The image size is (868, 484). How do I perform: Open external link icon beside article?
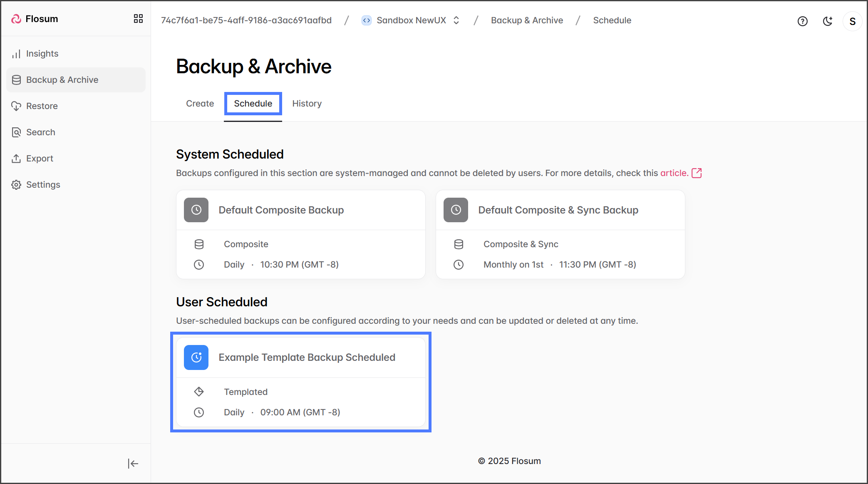(x=697, y=173)
